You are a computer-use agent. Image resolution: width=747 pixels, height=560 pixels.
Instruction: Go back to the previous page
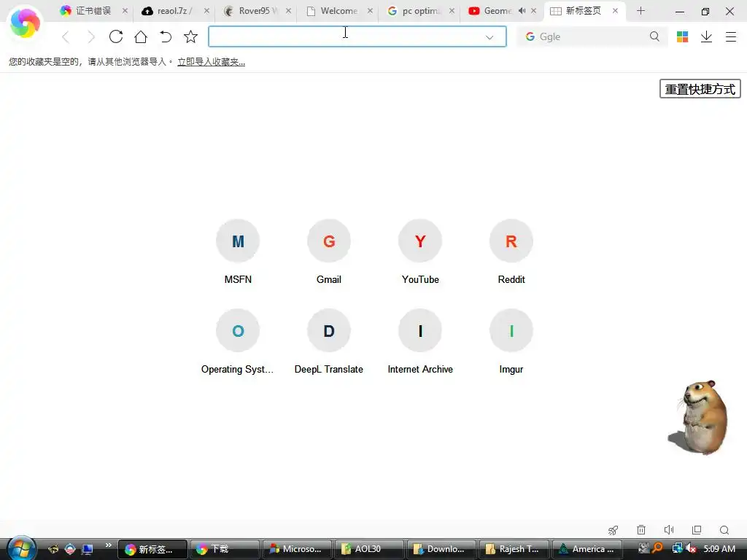pyautogui.click(x=66, y=36)
